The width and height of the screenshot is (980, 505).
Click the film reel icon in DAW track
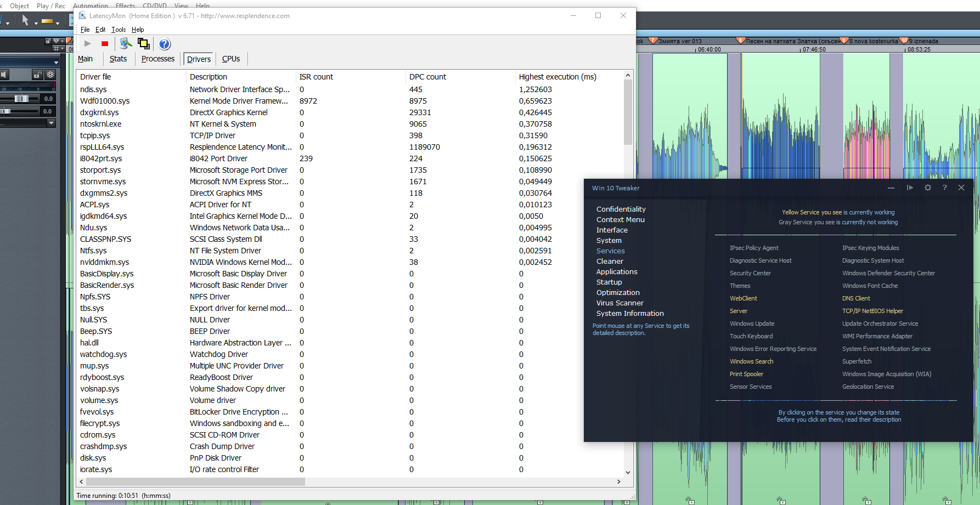[x=50, y=75]
